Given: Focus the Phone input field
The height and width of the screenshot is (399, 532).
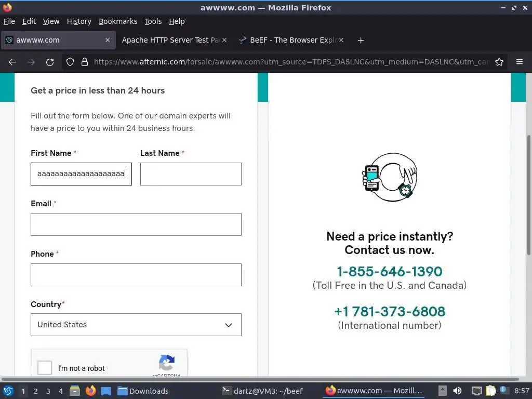Looking at the screenshot, I should 136,275.
